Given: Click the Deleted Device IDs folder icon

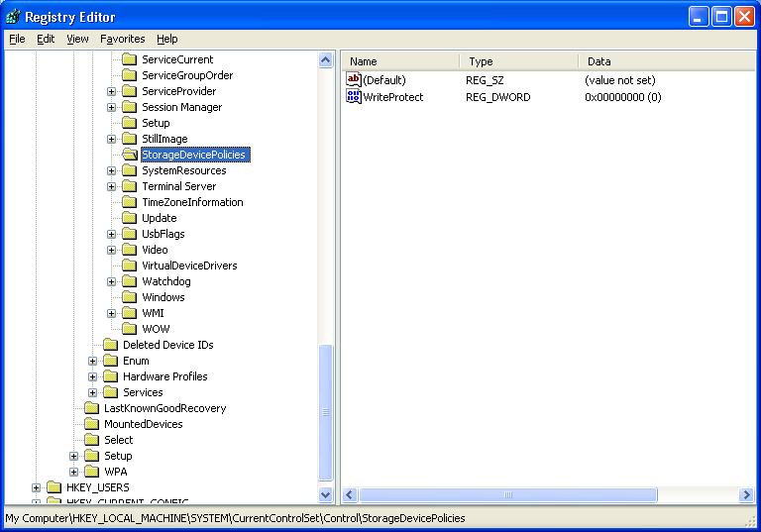Looking at the screenshot, I should (111, 345).
